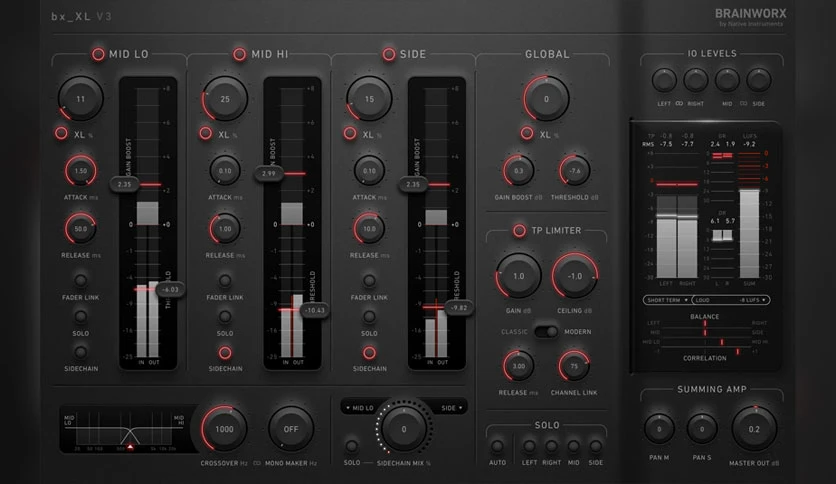Screen dimensions: 836x484
Task: Click the SIDE solo button in Solo section
Action: pos(596,446)
